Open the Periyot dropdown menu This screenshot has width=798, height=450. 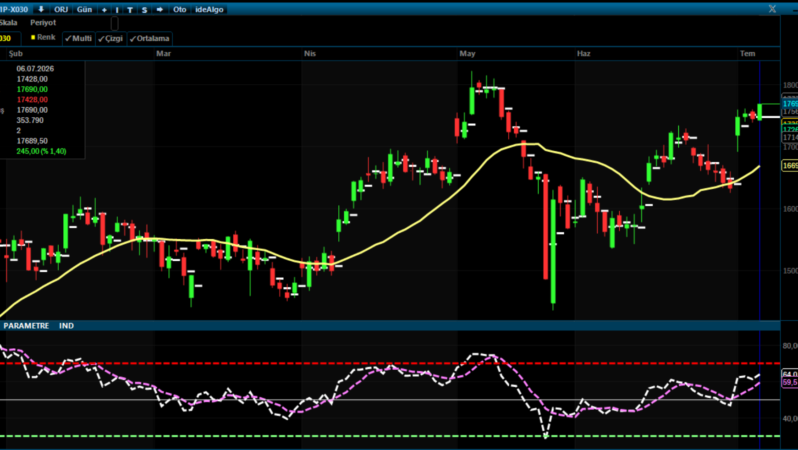click(x=43, y=22)
